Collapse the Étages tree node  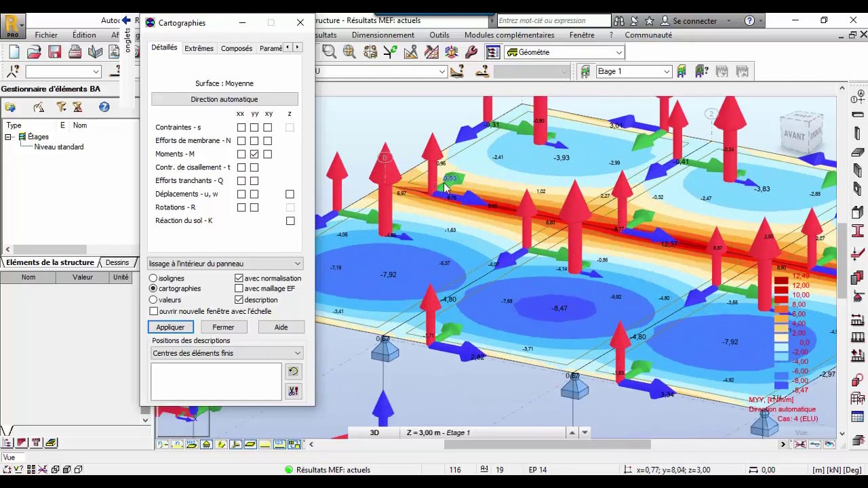tap(8, 137)
